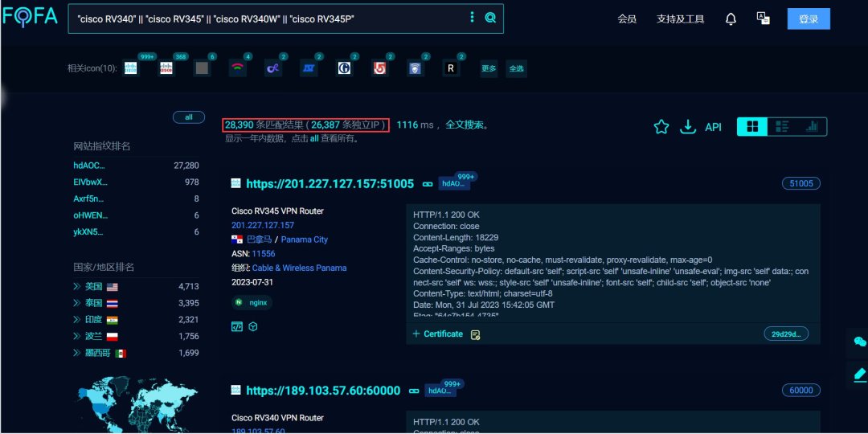Switch to list view
The image size is (868, 434).
click(782, 127)
